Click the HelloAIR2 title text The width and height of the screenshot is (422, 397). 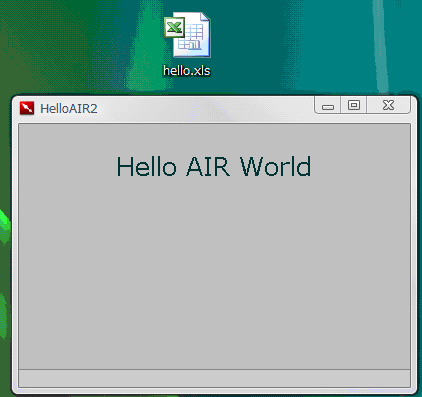coord(69,109)
